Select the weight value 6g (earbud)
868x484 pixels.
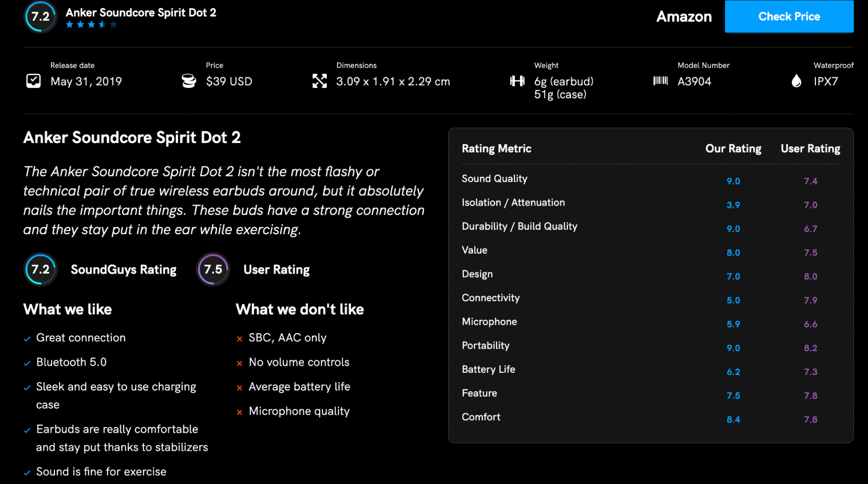pos(564,81)
